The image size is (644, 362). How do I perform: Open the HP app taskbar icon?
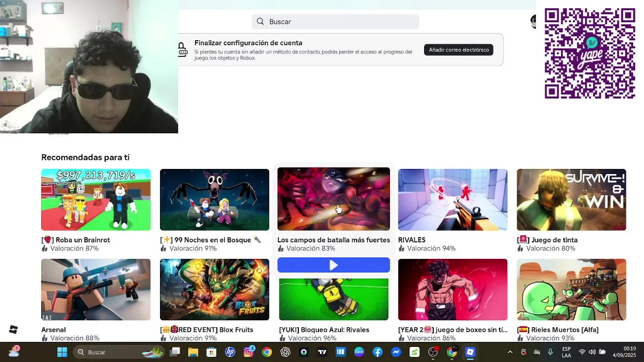230,352
